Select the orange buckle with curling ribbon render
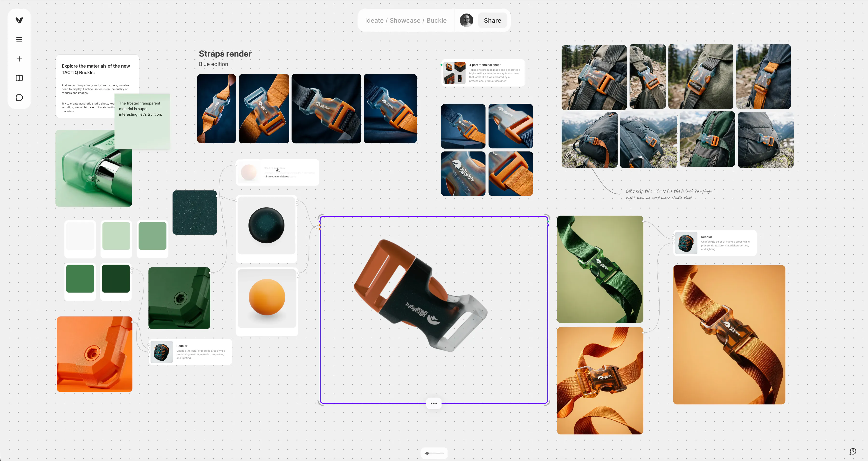This screenshot has width=868, height=461. (600, 381)
